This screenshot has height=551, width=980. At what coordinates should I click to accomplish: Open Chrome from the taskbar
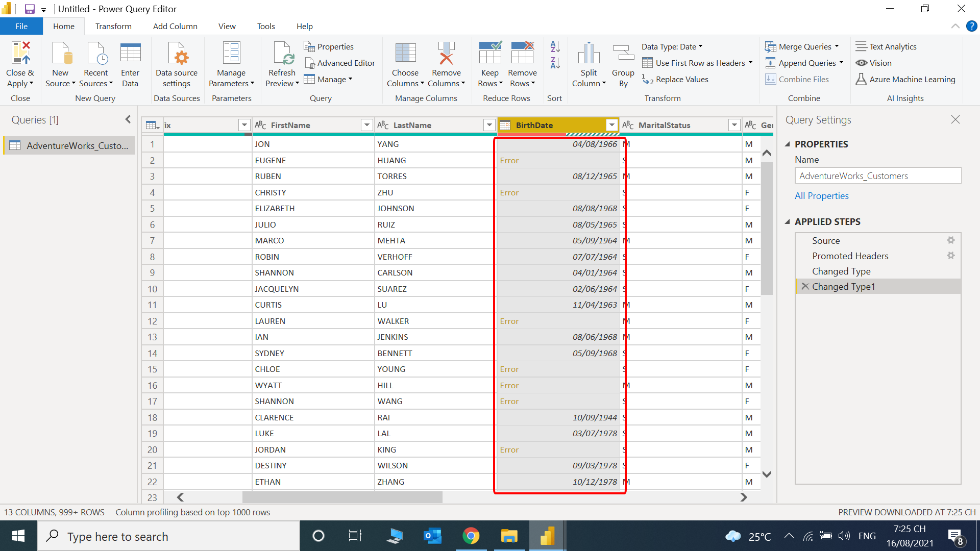471,536
